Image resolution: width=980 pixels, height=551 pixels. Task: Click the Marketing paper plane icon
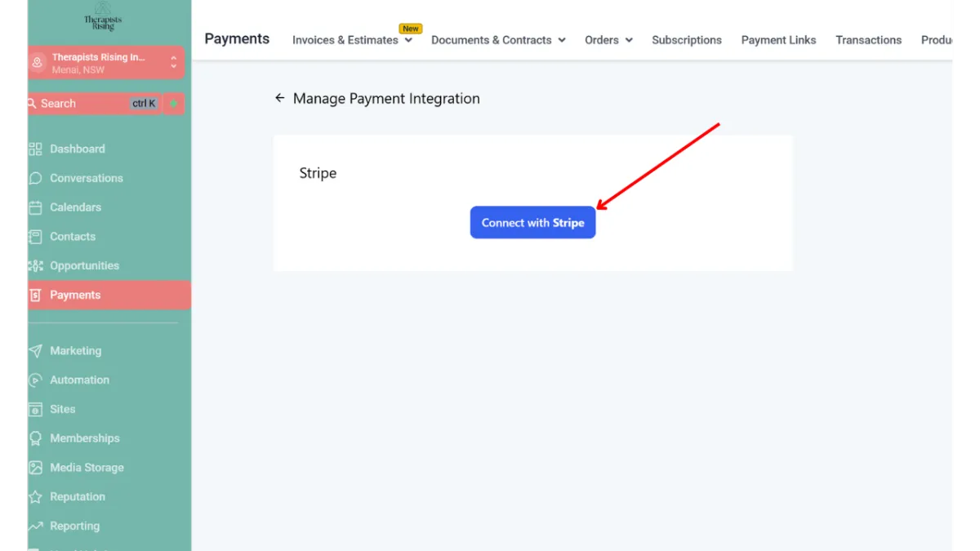tap(35, 351)
